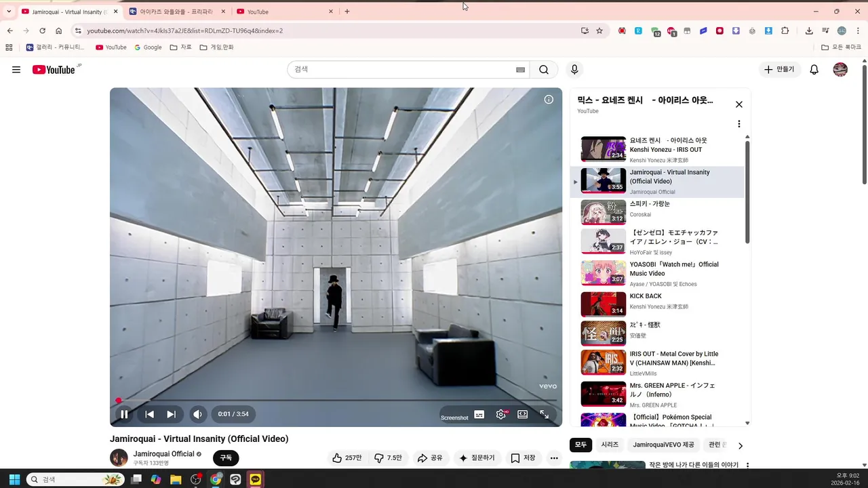Viewport: 868px width, 488px height.
Task: Open the account avatar menu
Action: pyautogui.click(x=840, y=70)
